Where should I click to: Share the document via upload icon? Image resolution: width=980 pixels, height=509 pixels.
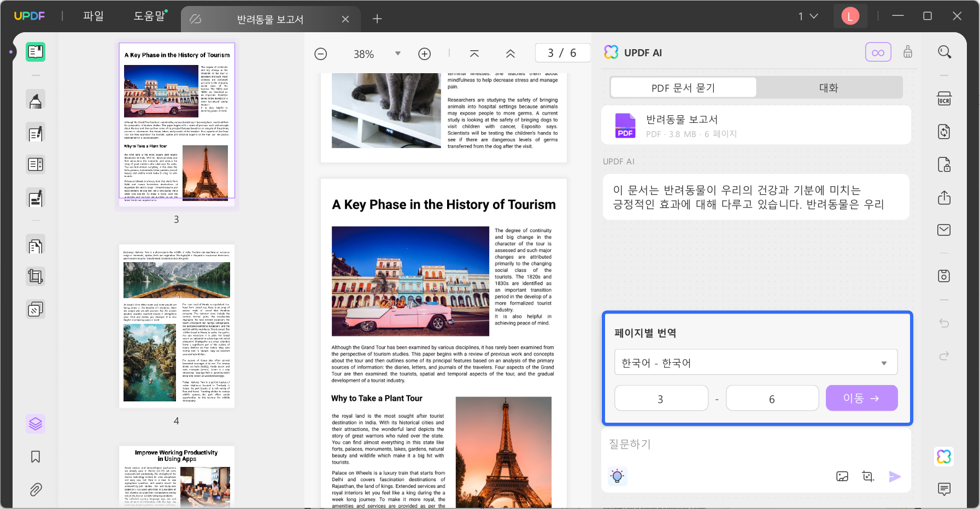pos(944,197)
